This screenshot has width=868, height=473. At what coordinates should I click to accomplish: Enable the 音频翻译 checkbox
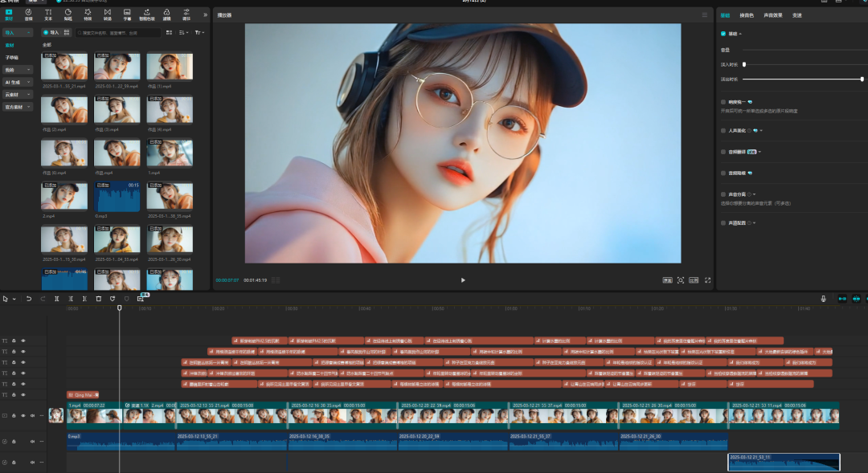click(x=723, y=152)
